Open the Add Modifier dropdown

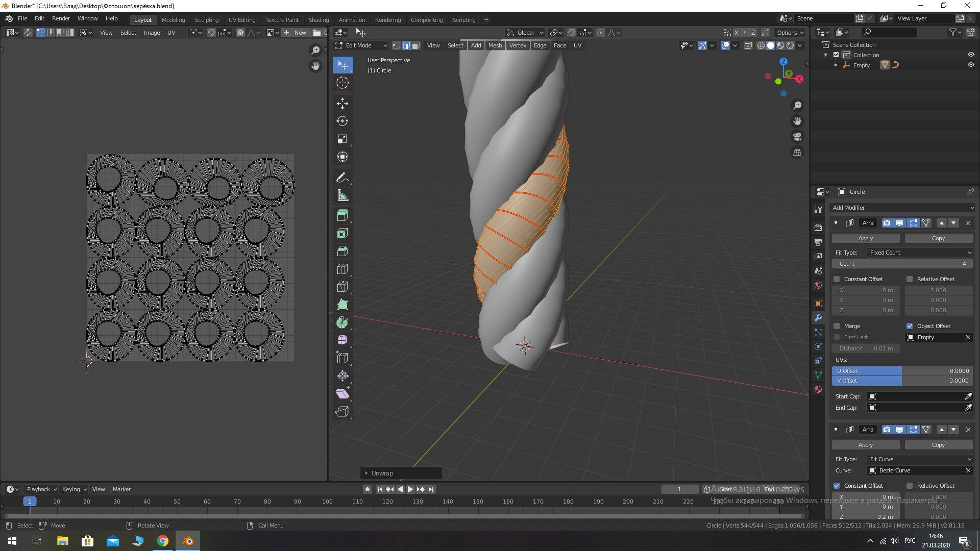click(902, 208)
